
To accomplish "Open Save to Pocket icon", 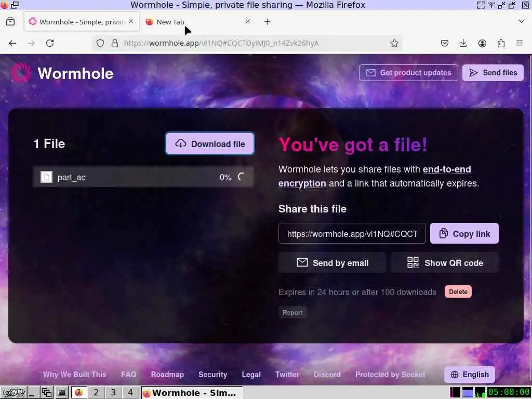I will pos(445,43).
